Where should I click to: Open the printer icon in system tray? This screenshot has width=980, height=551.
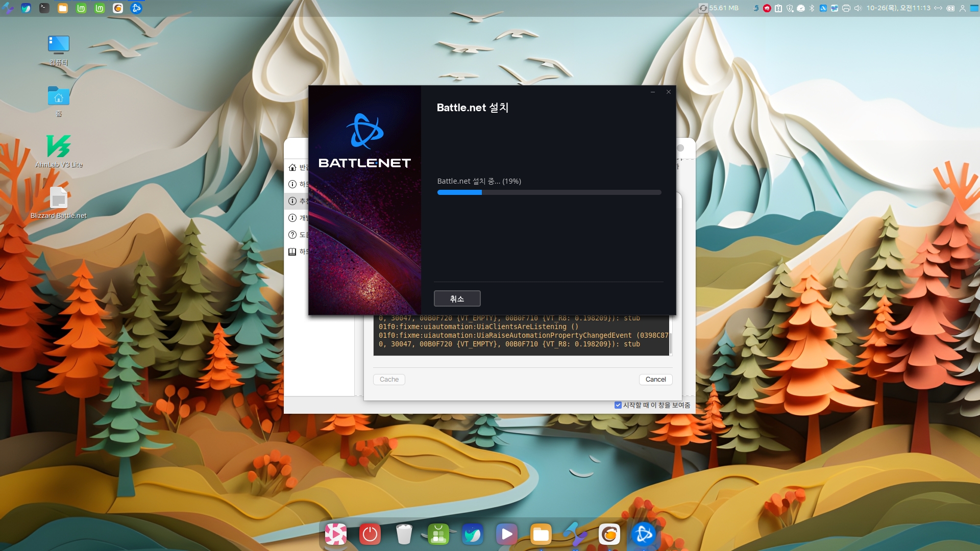[846, 8]
